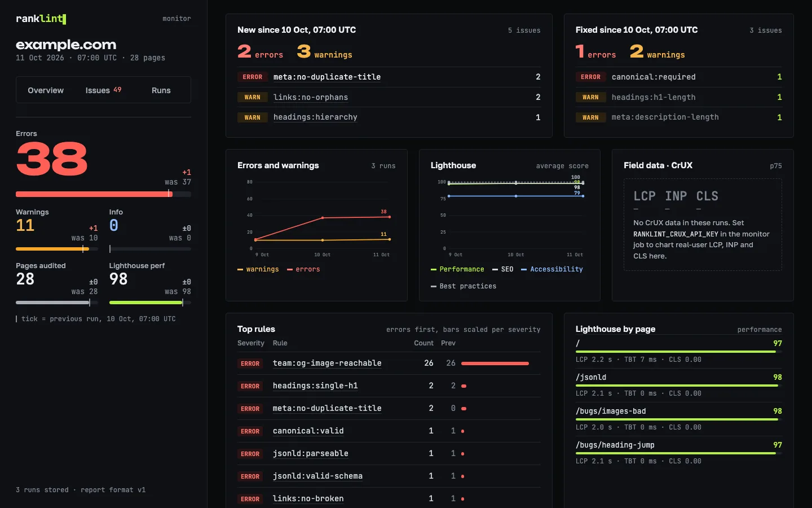The image size is (812, 508).
Task: Click the Pages audited progress bar
Action: [57, 303]
